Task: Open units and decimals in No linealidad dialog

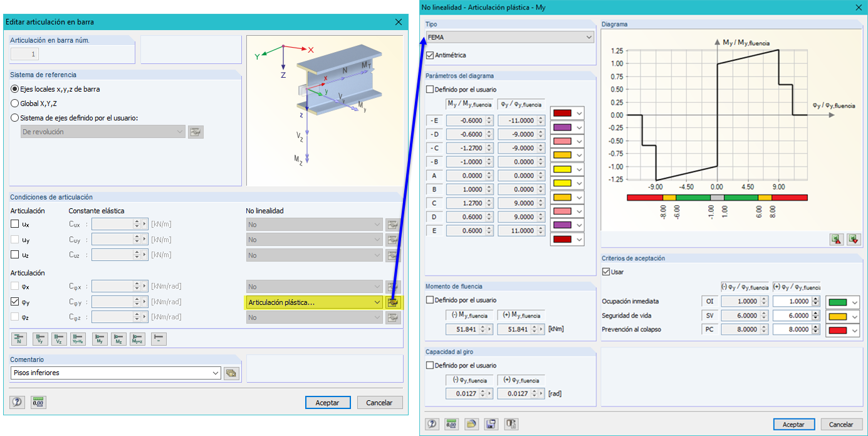Action: 451,424
